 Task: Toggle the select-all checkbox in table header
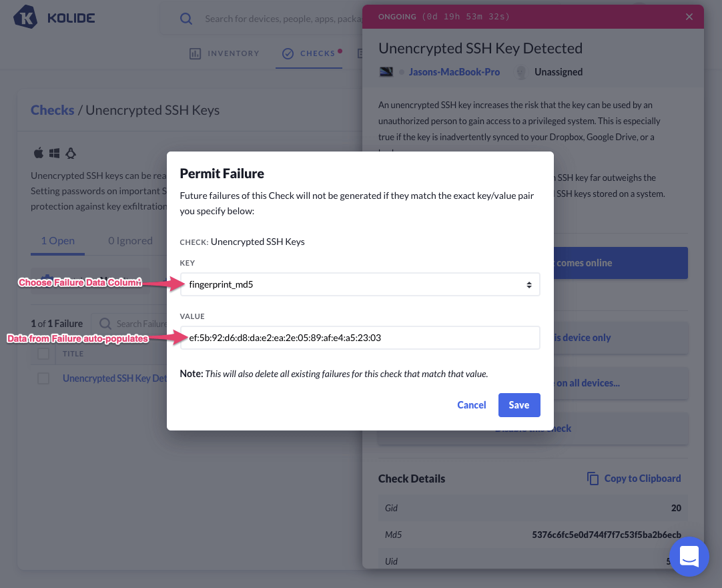(x=43, y=354)
